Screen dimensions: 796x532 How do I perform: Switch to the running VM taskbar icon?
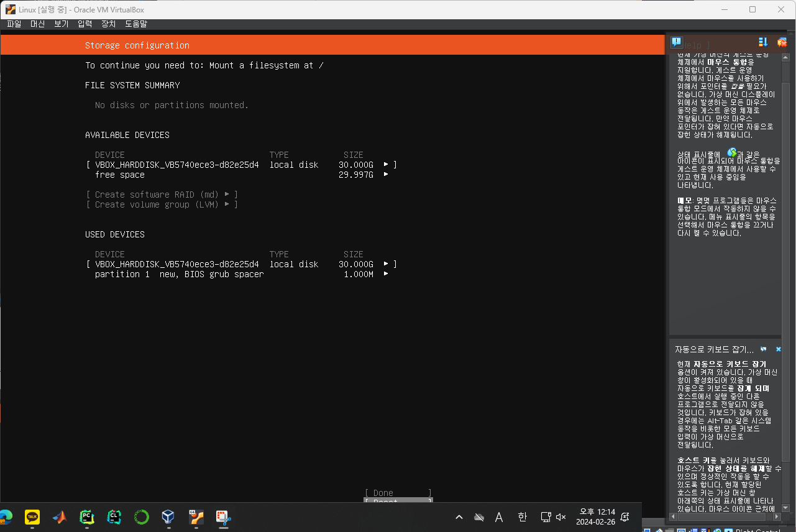[x=196, y=516]
